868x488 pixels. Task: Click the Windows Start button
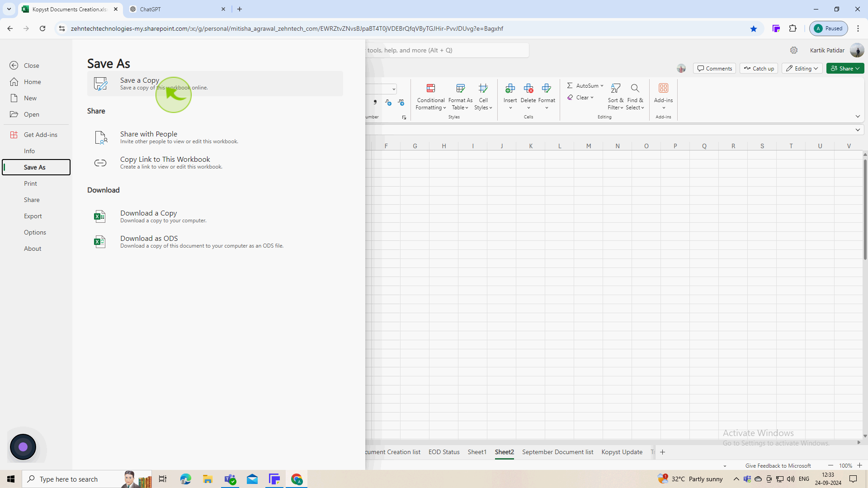pyautogui.click(x=11, y=479)
